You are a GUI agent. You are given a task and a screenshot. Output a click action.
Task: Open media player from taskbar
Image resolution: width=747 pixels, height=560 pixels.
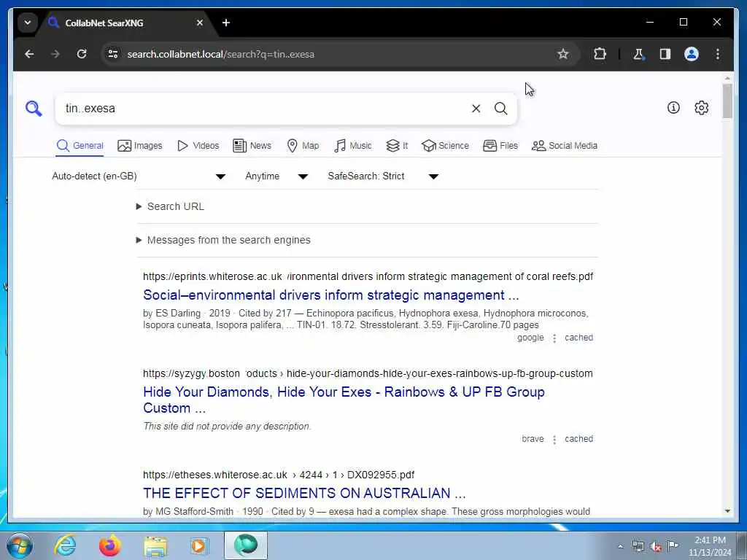coord(199,545)
